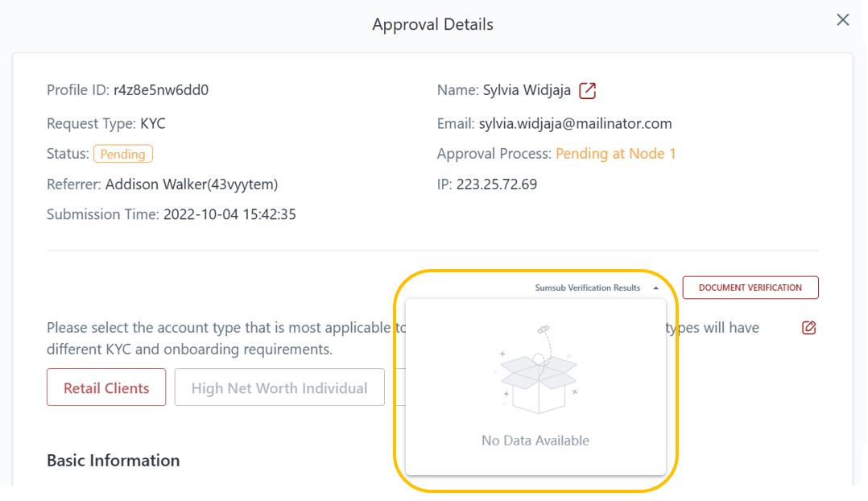Click the edit pencil icon for account type
The height and width of the screenshot is (501, 868).
[809, 328]
